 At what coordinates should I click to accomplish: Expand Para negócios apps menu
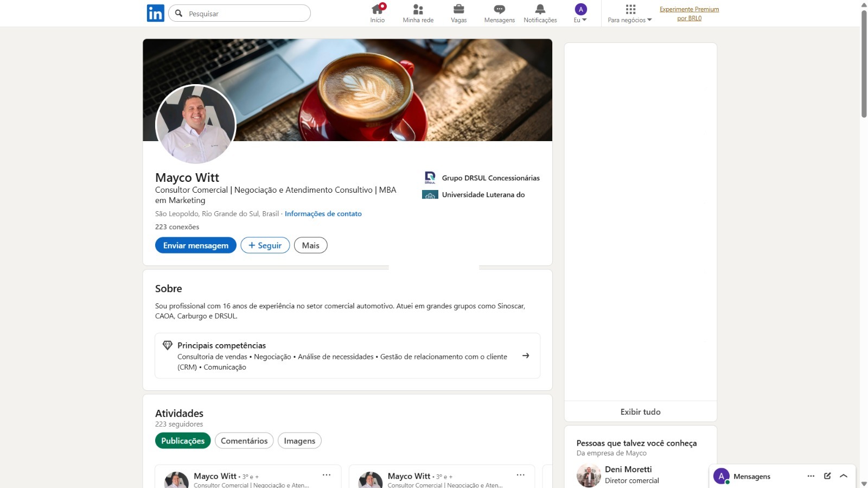(630, 14)
